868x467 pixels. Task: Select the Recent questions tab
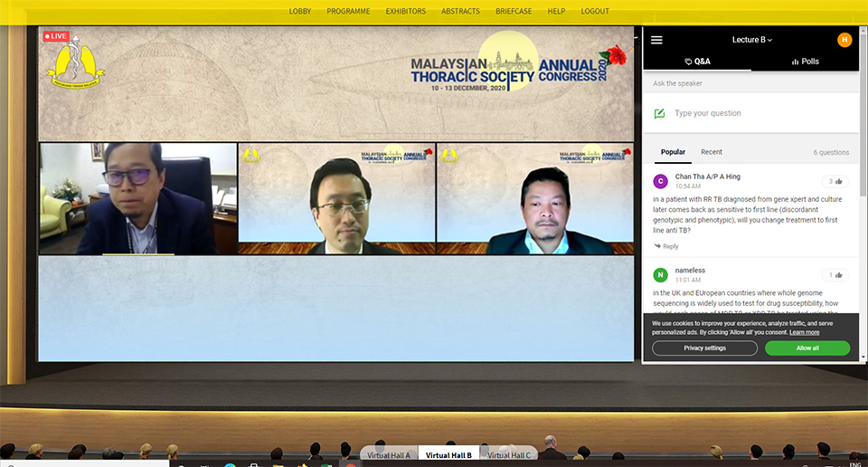[712, 152]
